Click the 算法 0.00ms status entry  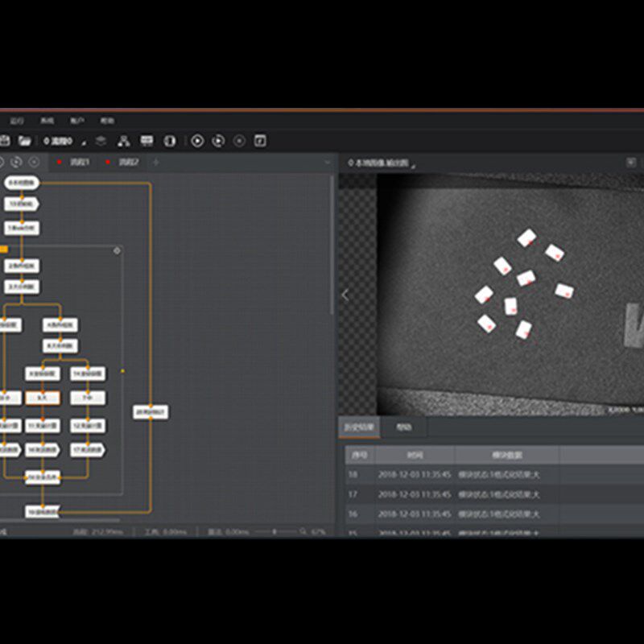(x=229, y=531)
